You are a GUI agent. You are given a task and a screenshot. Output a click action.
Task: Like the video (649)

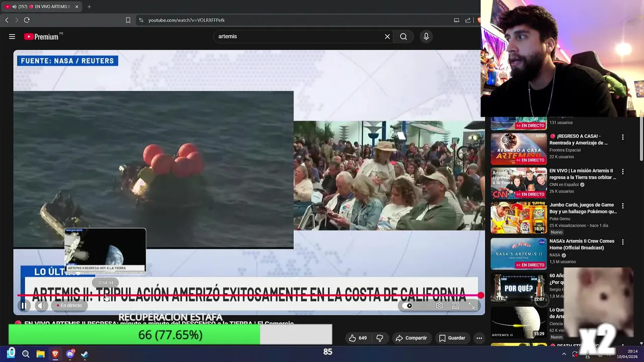(358, 338)
